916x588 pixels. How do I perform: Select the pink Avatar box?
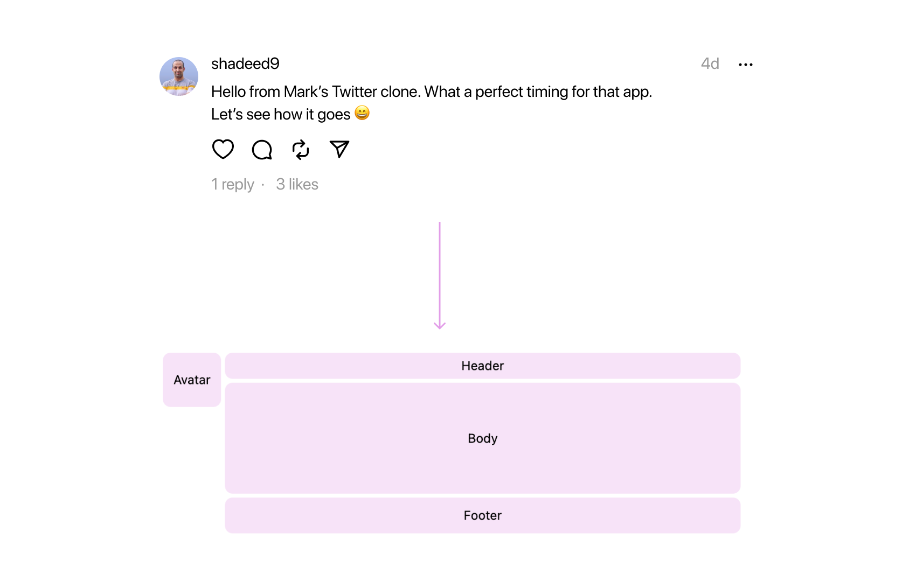tap(192, 380)
